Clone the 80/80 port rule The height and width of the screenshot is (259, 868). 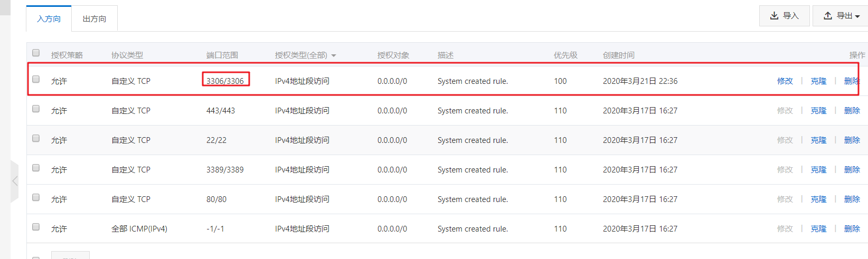pyautogui.click(x=818, y=199)
